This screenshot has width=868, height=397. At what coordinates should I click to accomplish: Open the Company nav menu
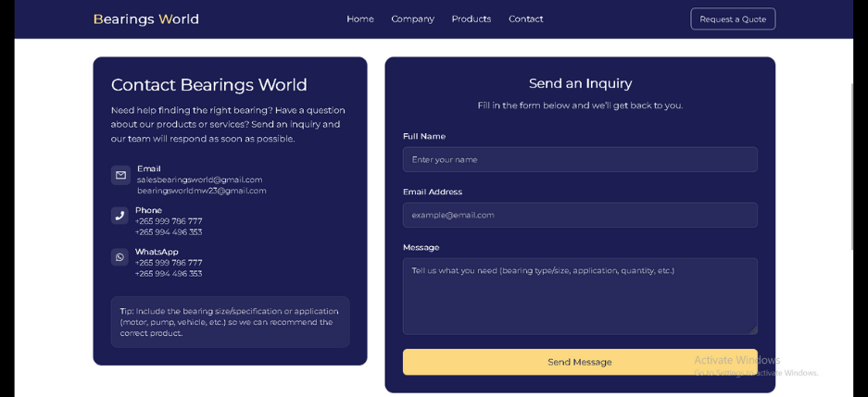pos(412,19)
